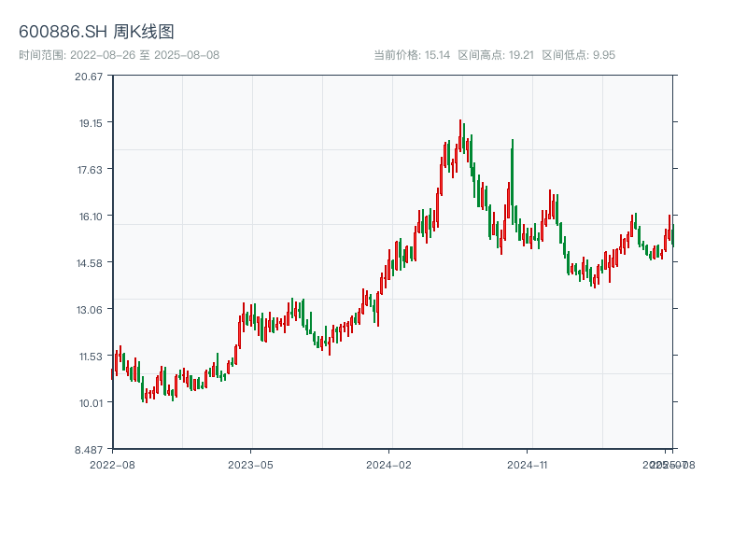Click the chart title 600886.SH 周K线图

pyautogui.click(x=96, y=32)
